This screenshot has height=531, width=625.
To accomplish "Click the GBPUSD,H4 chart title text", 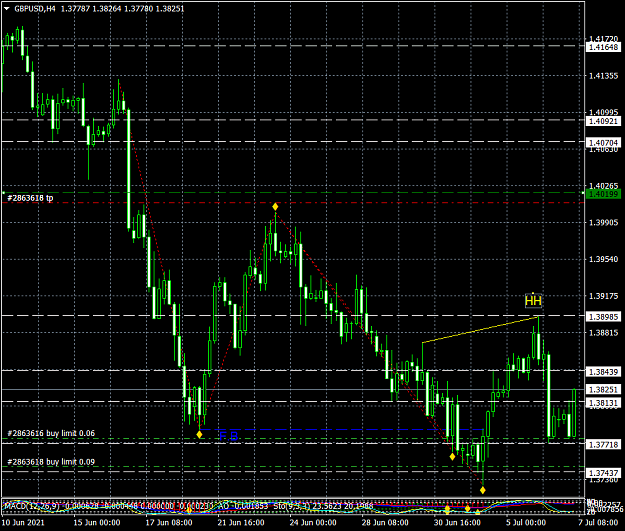I will click(35, 8).
